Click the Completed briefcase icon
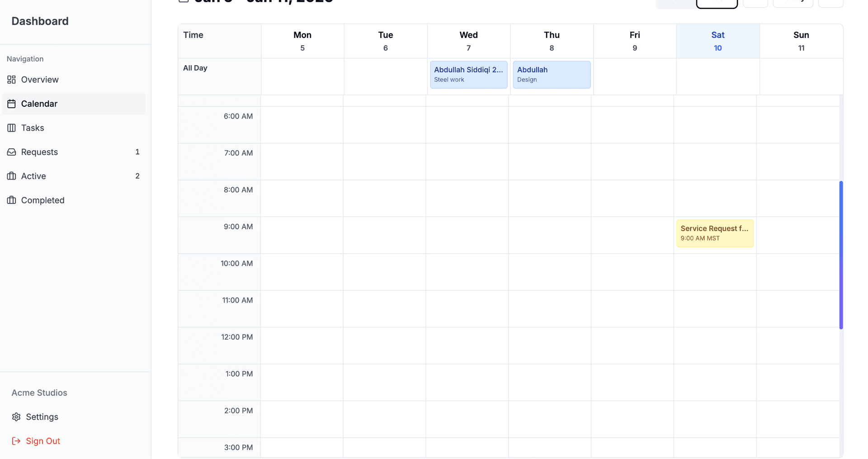The image size is (868, 459). (11, 200)
